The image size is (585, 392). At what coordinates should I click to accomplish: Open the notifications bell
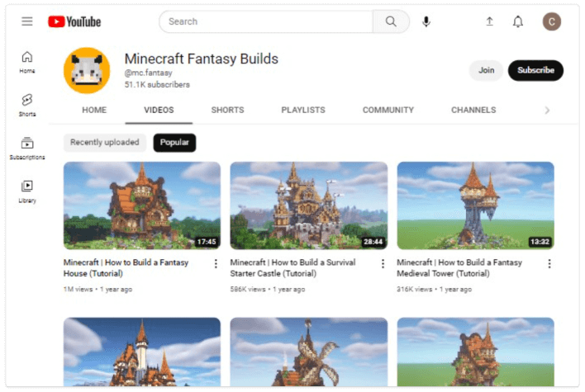pos(518,21)
